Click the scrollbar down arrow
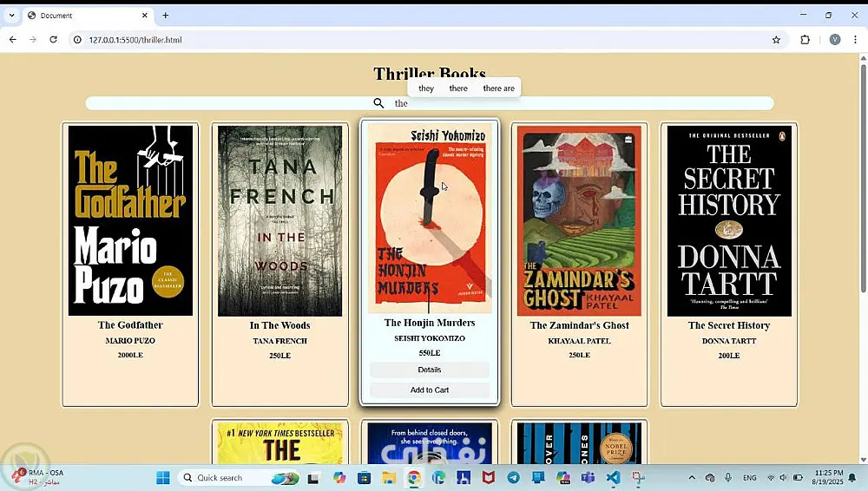This screenshot has height=491, width=868. click(863, 460)
